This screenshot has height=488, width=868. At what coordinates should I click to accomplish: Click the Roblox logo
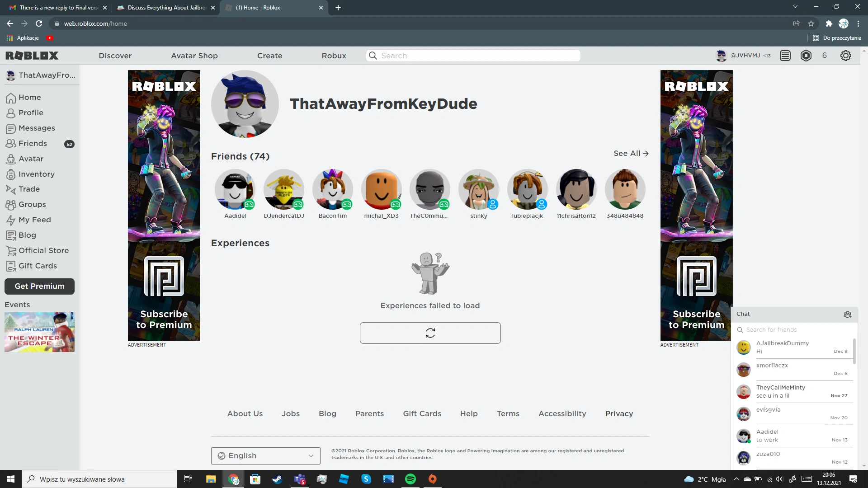pos(32,55)
